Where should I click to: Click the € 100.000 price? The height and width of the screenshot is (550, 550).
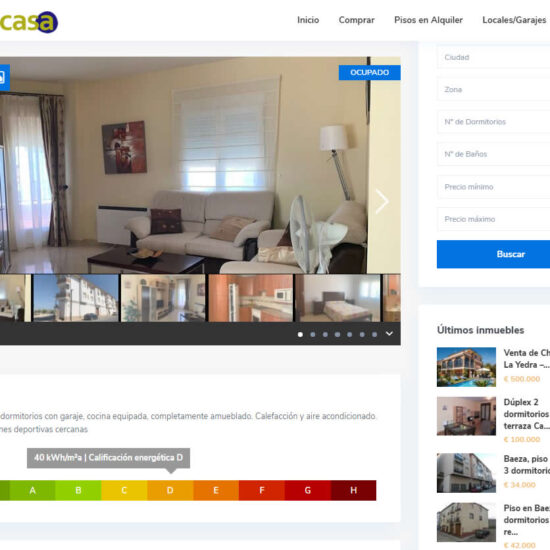point(522,440)
